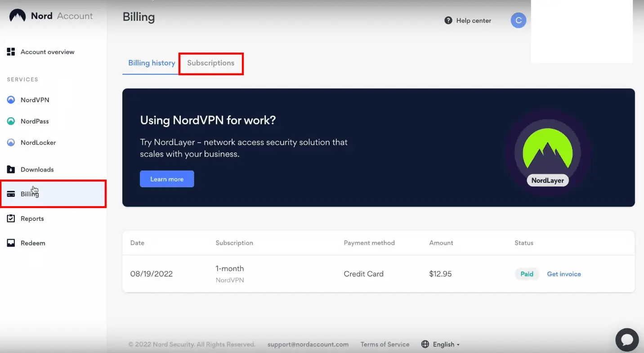
Task: Click the SERVICES sidebar section label
Action: (x=22, y=79)
